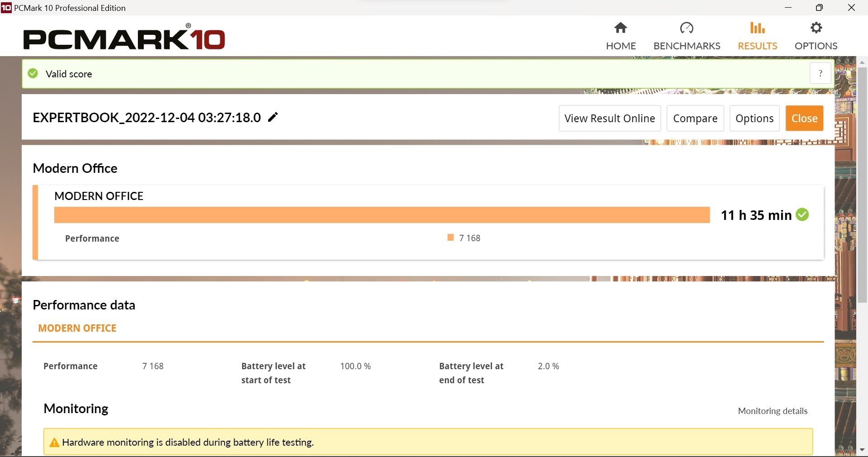The height and width of the screenshot is (457, 868).
Task: Click the orange Performance legend swatch
Action: (x=450, y=238)
